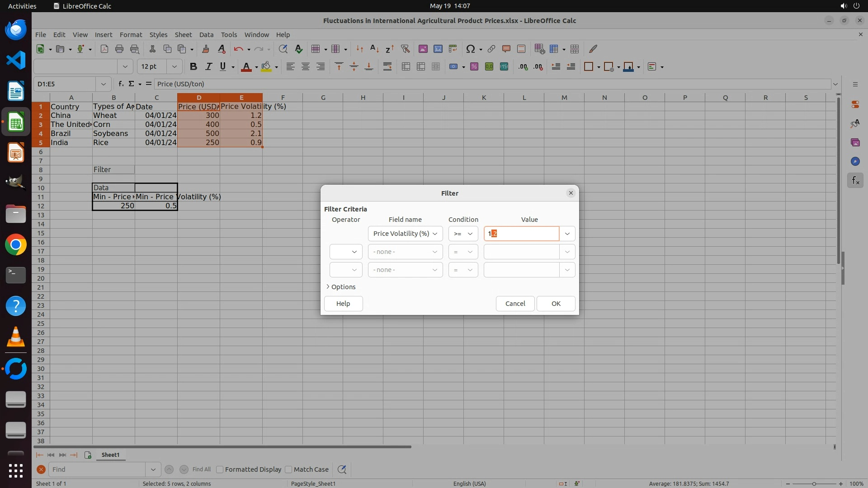Open the >= condition dropdown

[x=463, y=234]
